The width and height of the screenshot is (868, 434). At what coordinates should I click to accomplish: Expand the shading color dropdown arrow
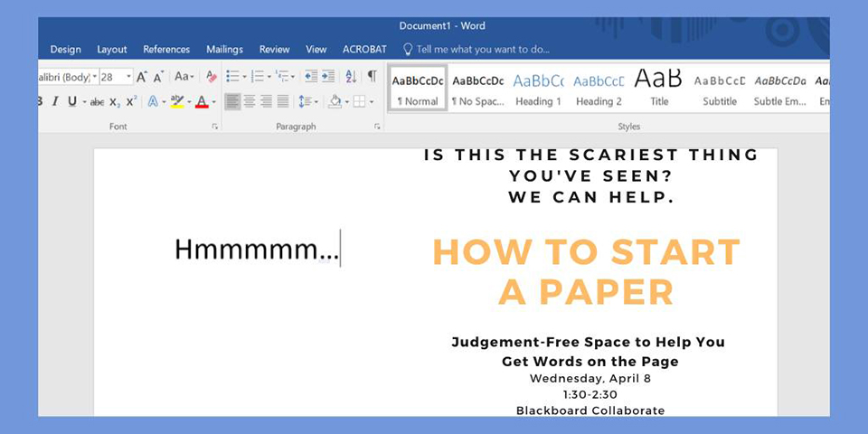click(347, 102)
